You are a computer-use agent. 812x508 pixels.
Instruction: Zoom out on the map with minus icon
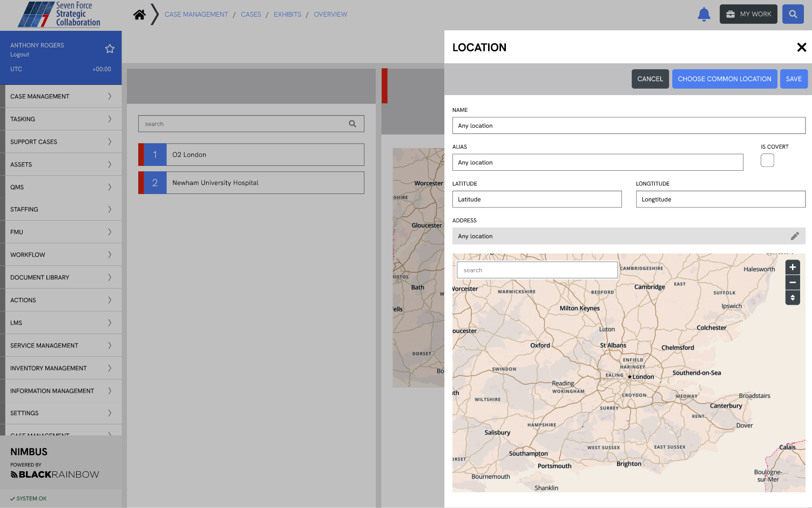[792, 282]
